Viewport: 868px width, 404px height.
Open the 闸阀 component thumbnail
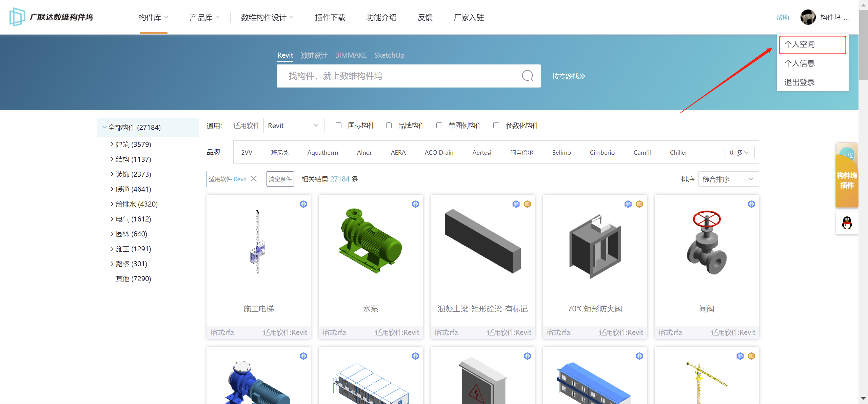[x=707, y=243]
